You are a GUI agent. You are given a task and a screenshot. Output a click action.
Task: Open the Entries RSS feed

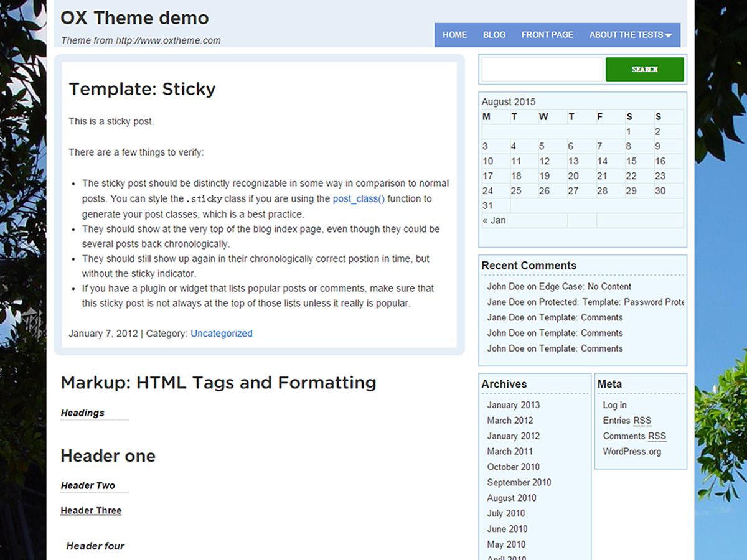point(627,420)
